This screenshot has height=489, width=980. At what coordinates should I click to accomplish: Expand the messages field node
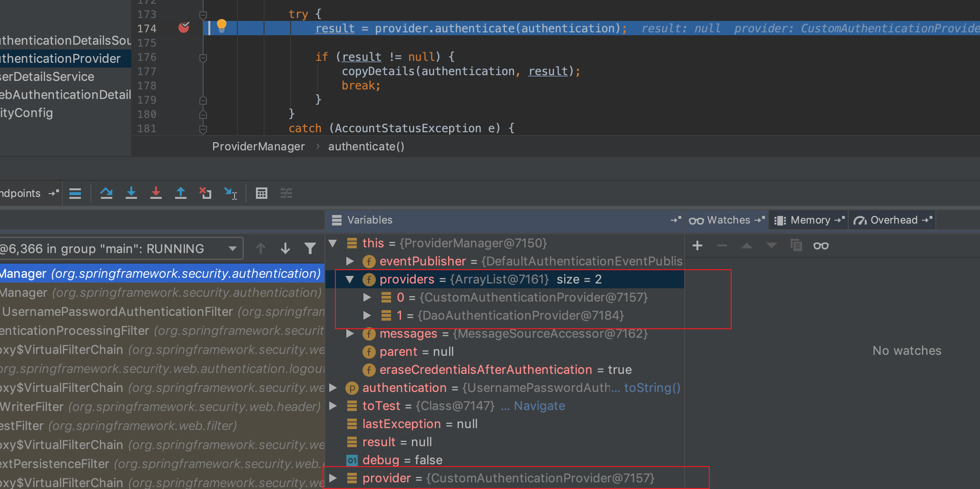click(350, 333)
